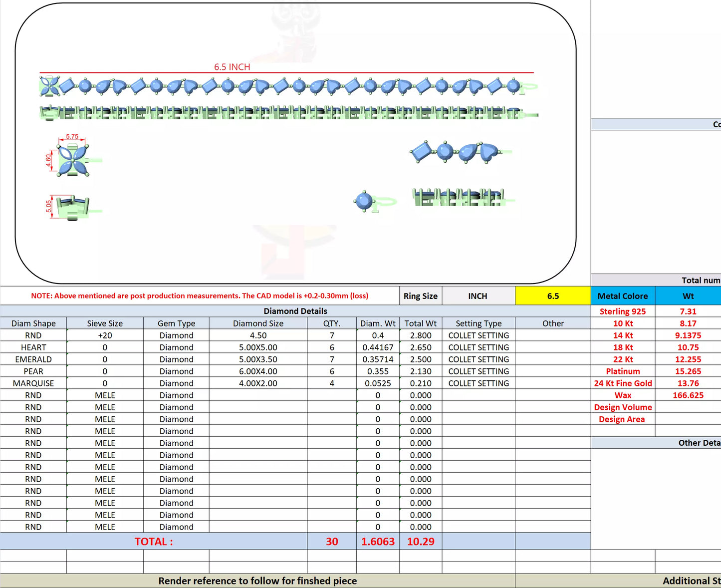Click the four-stone segment side-view render
The width and height of the screenshot is (721, 588).
point(458,198)
